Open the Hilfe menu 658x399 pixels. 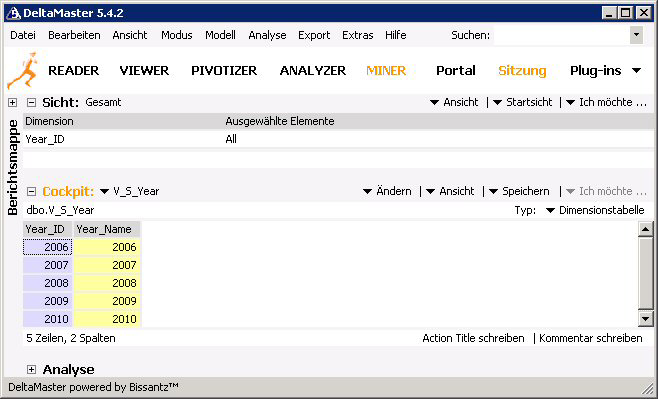[x=396, y=35]
